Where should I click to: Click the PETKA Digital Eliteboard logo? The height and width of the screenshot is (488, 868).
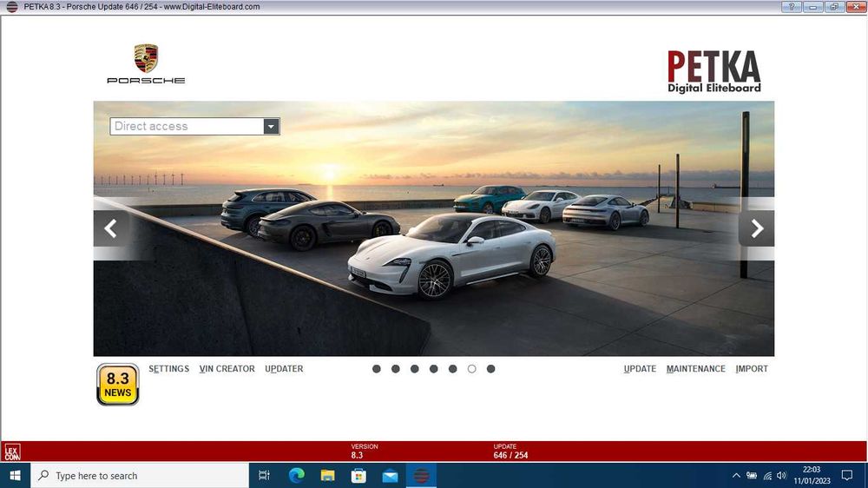pyautogui.click(x=713, y=71)
